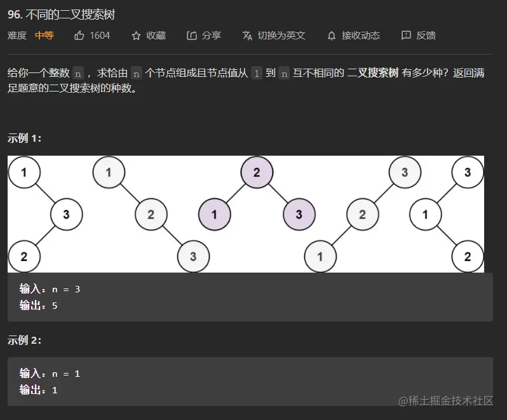Click the thumbs-up like icon
Viewport: 507px width, 420px height.
(79, 35)
